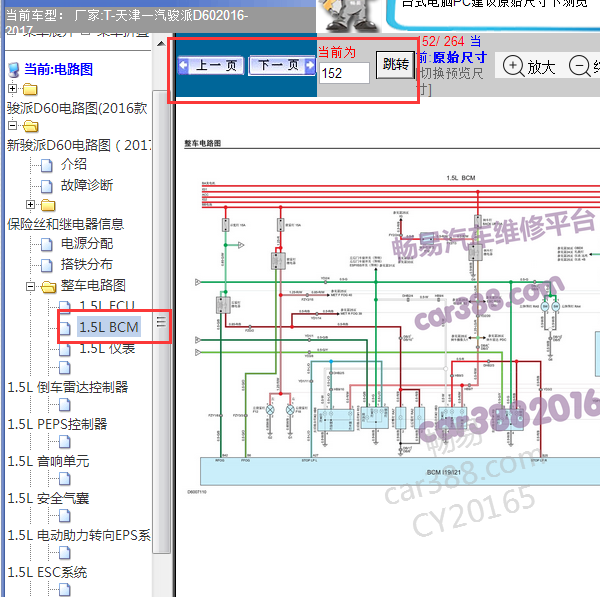Click the BCM I19/I21 block in diagram
Image resolution: width=600 pixels, height=597 pixels.
[400, 471]
